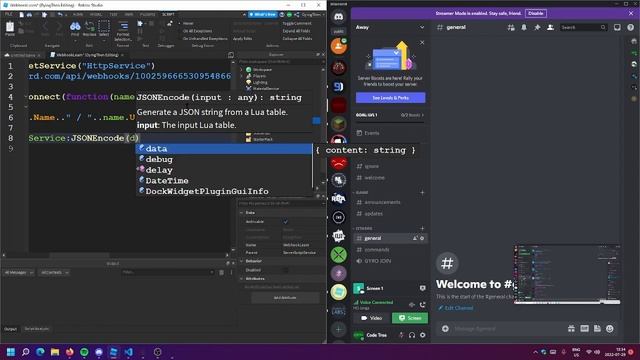640x360 pixels.
Task: Open the FILE menu in Roblox Studio
Action: 9,14
